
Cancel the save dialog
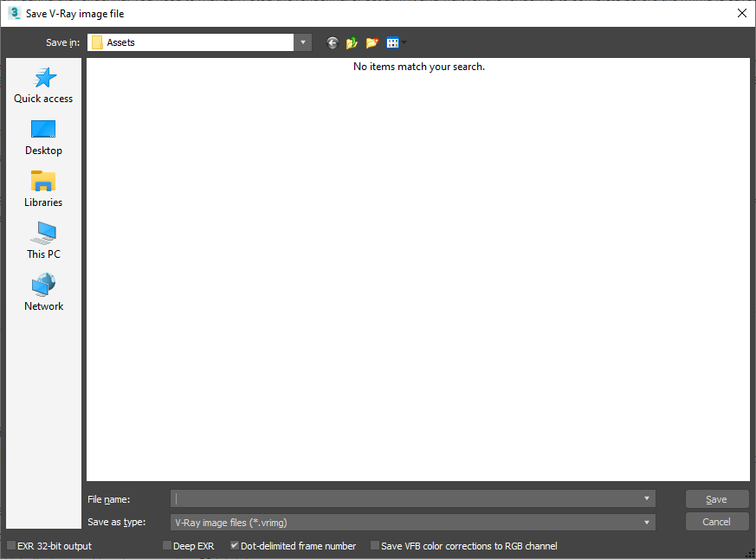[716, 522]
